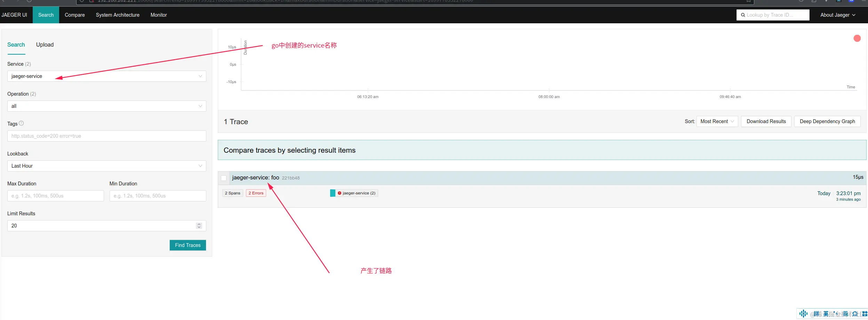
Task: Expand the About Jaeger menu
Action: pyautogui.click(x=838, y=15)
